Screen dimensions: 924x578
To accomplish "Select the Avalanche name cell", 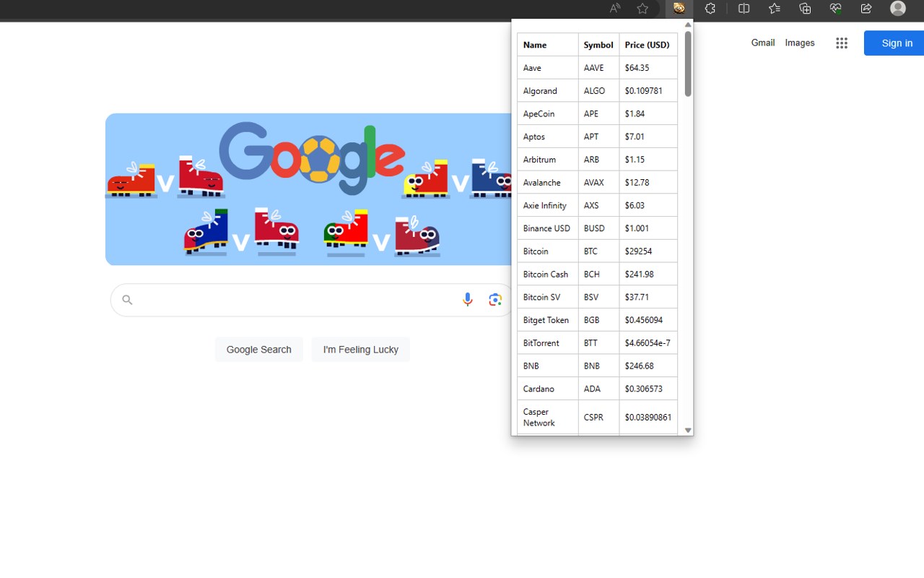I will [x=548, y=182].
